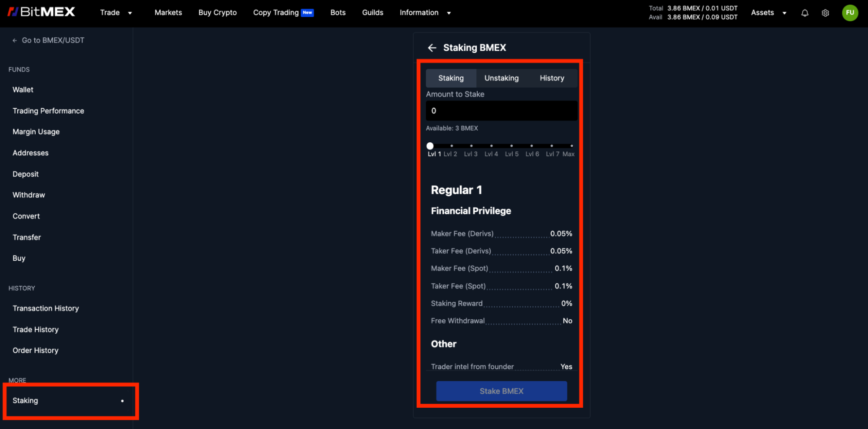Click the BitMEX logo

pos(41,12)
